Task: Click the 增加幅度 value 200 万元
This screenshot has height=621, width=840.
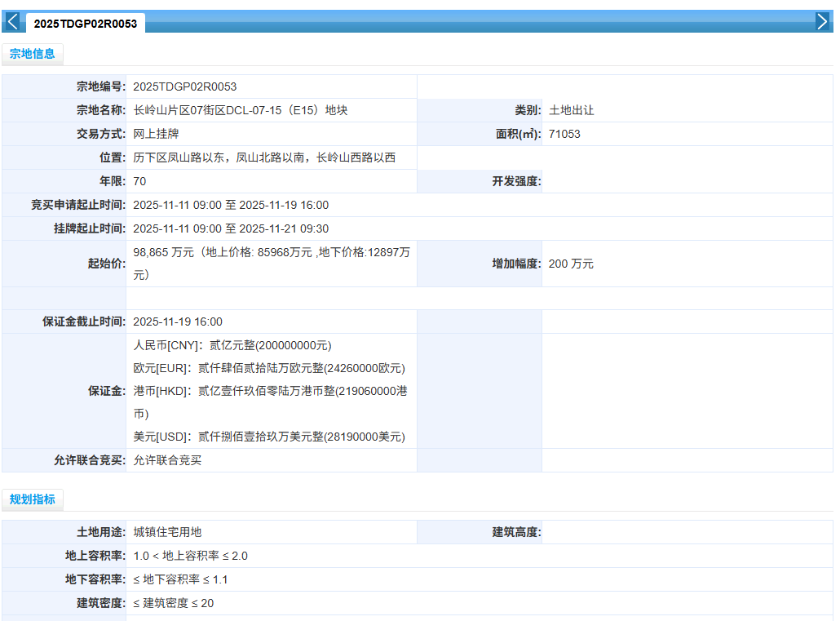Action: [571, 264]
